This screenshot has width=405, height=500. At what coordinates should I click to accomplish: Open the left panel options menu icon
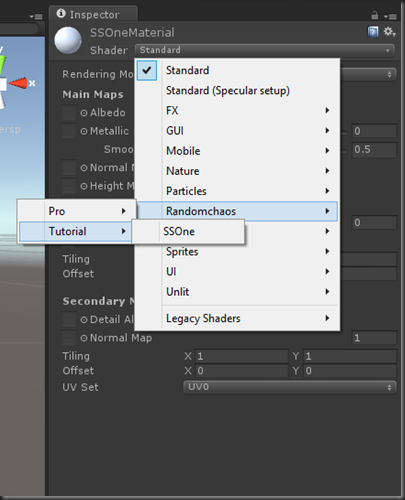(x=36, y=16)
